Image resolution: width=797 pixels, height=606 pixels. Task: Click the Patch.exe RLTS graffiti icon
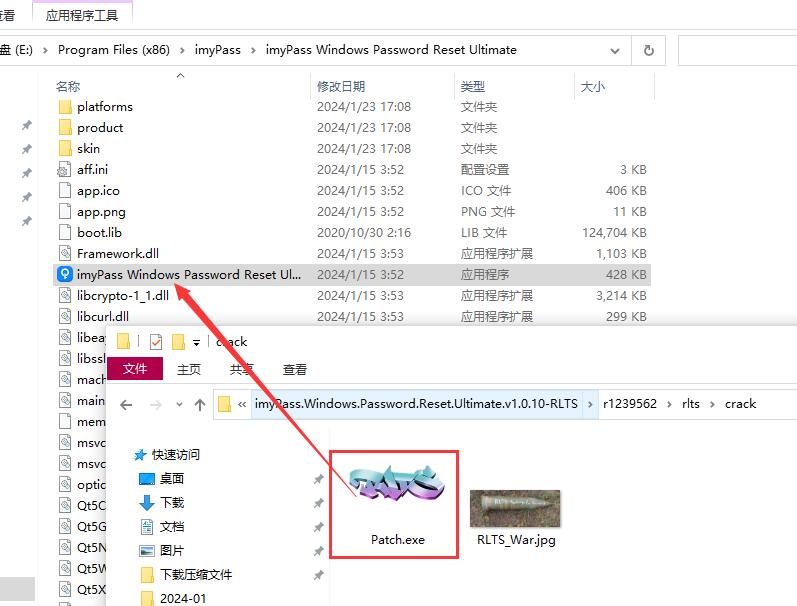click(x=396, y=482)
